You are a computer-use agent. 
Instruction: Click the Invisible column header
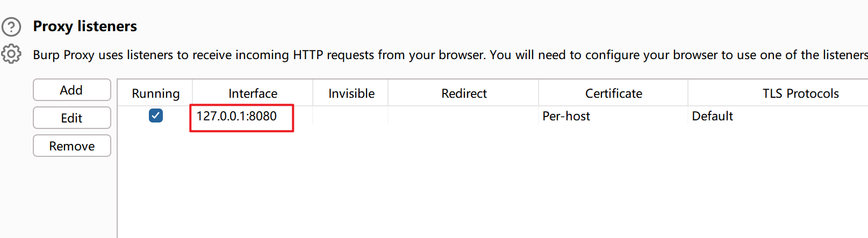pyautogui.click(x=351, y=93)
